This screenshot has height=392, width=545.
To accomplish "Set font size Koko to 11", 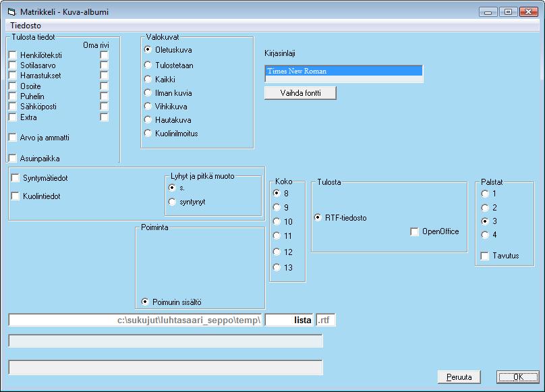I will click(x=277, y=236).
